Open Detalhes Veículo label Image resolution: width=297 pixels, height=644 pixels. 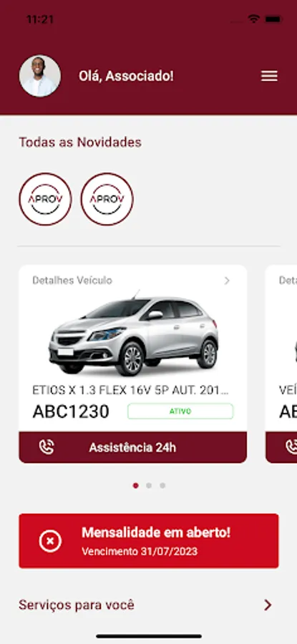[72, 280]
